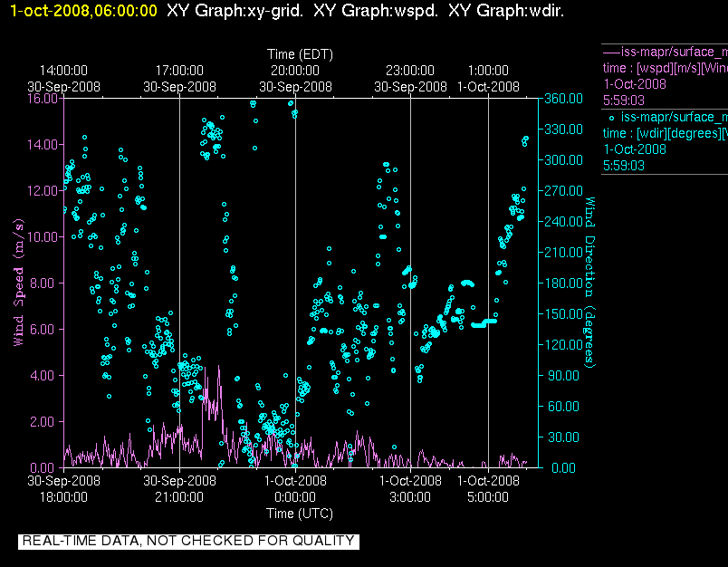Click the 14.00 wind speed axis value
The height and width of the screenshot is (567, 728).
pos(43,145)
